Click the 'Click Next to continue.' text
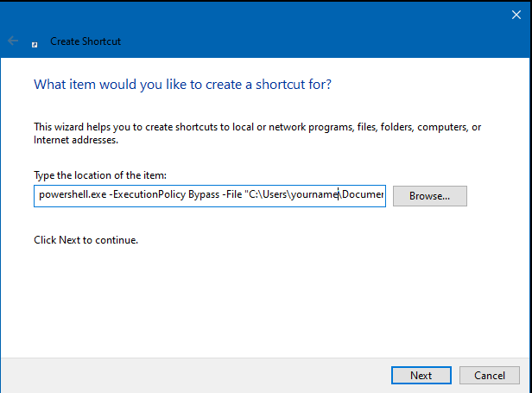The height and width of the screenshot is (393, 532). tap(85, 240)
